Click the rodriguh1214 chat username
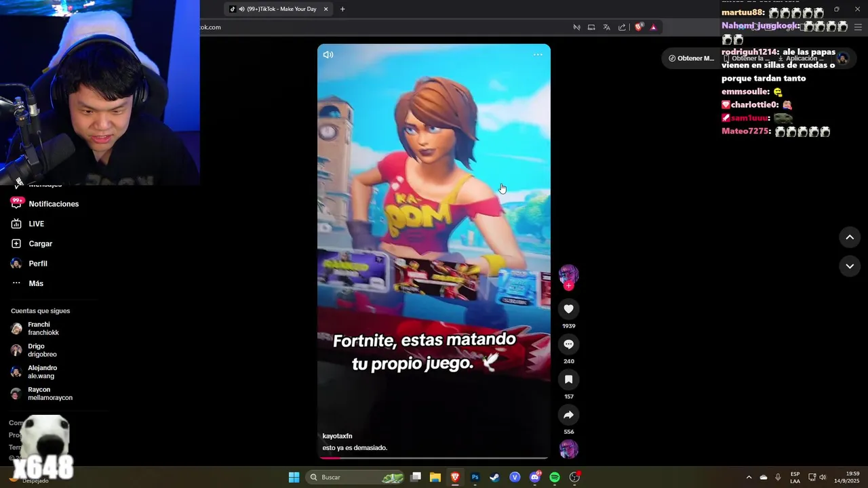This screenshot has width=868, height=488. pyautogui.click(x=750, y=52)
